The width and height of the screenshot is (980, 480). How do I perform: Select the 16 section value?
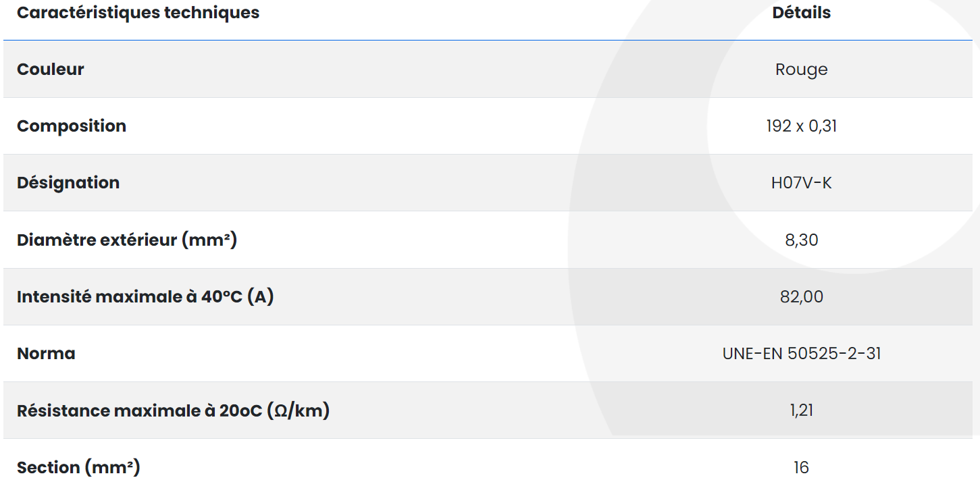click(x=802, y=467)
